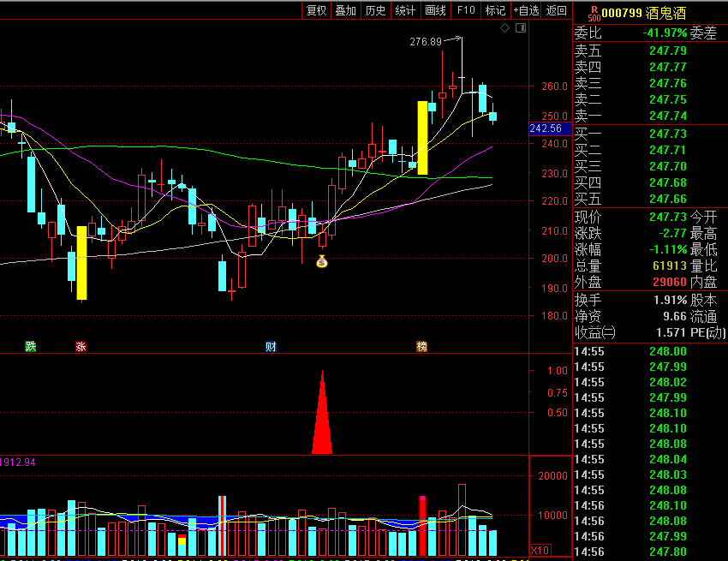Click the 买三 price 247.70

click(x=668, y=166)
